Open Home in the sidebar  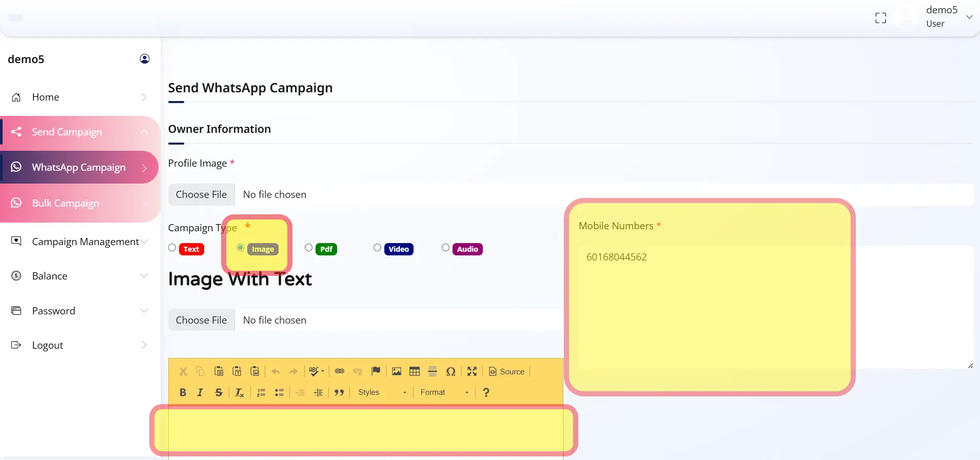79,97
